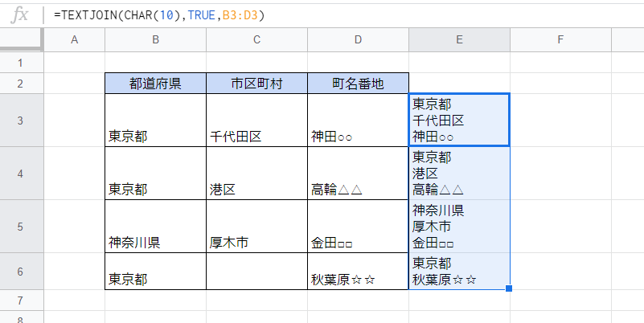644x323 pixels.
Task: Select joined result cell E5 with 厚木市
Action: [459, 227]
